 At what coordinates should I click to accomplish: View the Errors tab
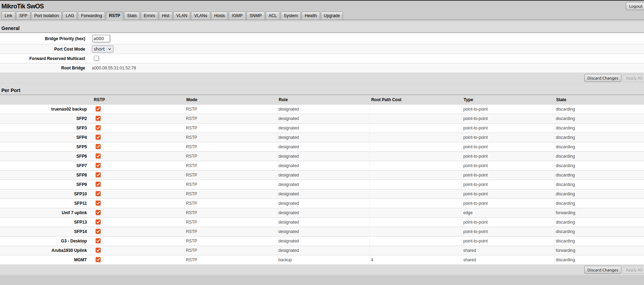coord(149,16)
